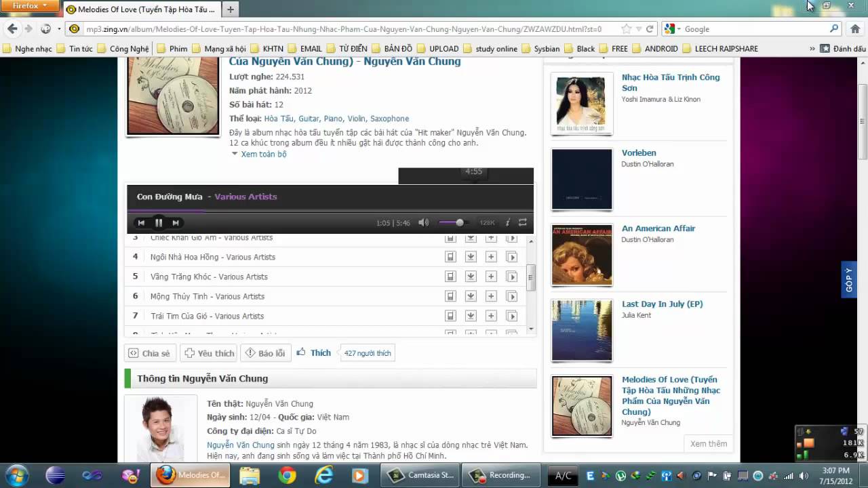Report an error with Báo lỗi button

pyautogui.click(x=265, y=353)
